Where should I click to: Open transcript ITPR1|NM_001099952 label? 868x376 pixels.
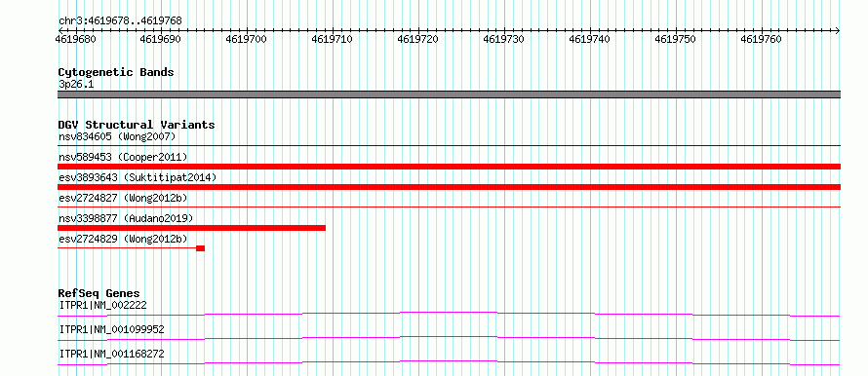pyautogui.click(x=111, y=329)
